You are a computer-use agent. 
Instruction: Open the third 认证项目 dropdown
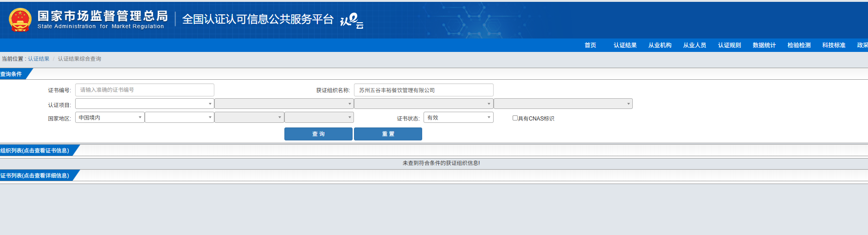pos(424,104)
